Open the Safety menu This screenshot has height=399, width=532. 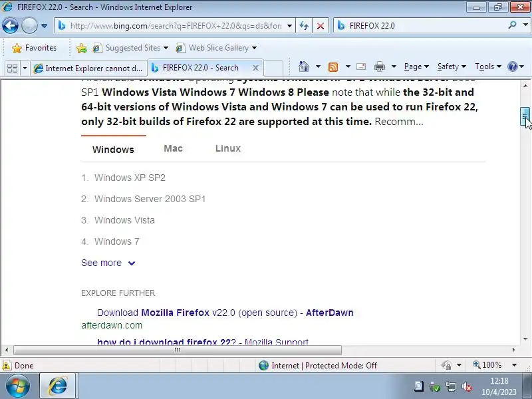[x=452, y=66]
